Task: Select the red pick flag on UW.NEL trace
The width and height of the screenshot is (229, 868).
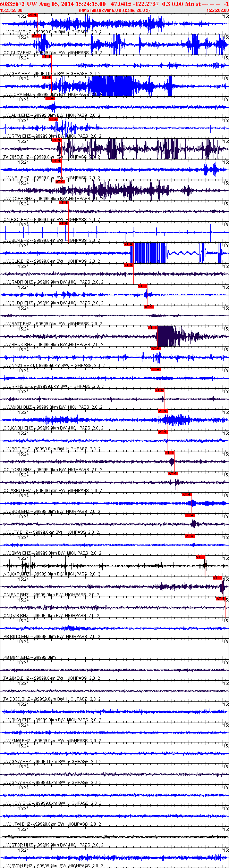Action: click(x=57, y=161)
